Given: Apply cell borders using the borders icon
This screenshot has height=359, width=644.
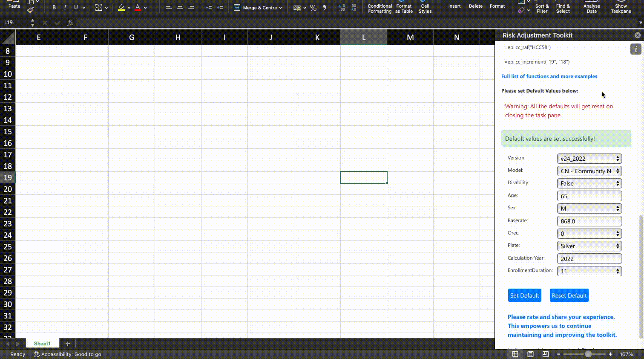Looking at the screenshot, I should coord(98,8).
